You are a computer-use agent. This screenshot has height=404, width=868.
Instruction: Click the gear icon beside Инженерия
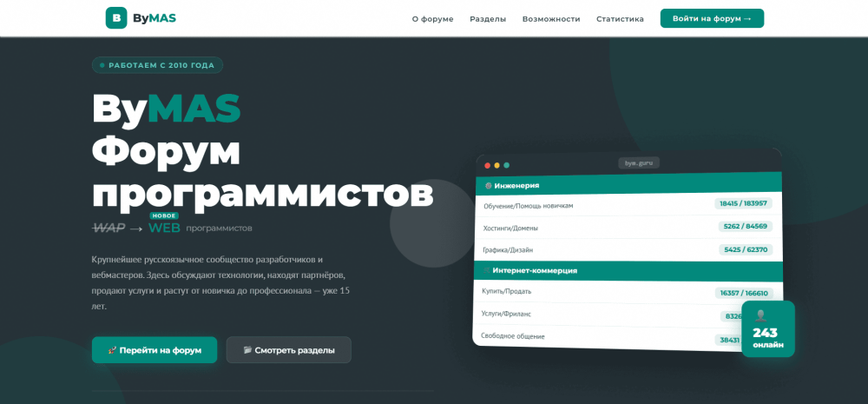tap(488, 185)
